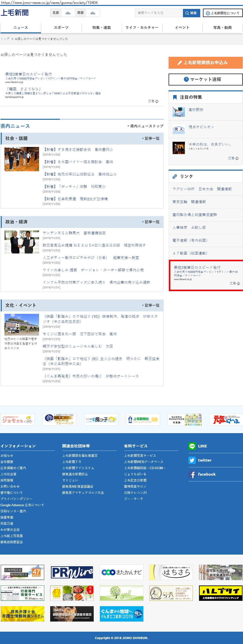This screenshot has width=243, height=644.
Task: Select the スポーツ navigation tab
Action: (61, 27)
